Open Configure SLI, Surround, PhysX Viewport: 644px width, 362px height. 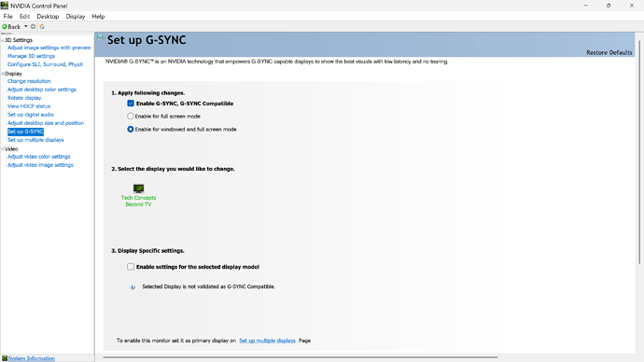45,64
